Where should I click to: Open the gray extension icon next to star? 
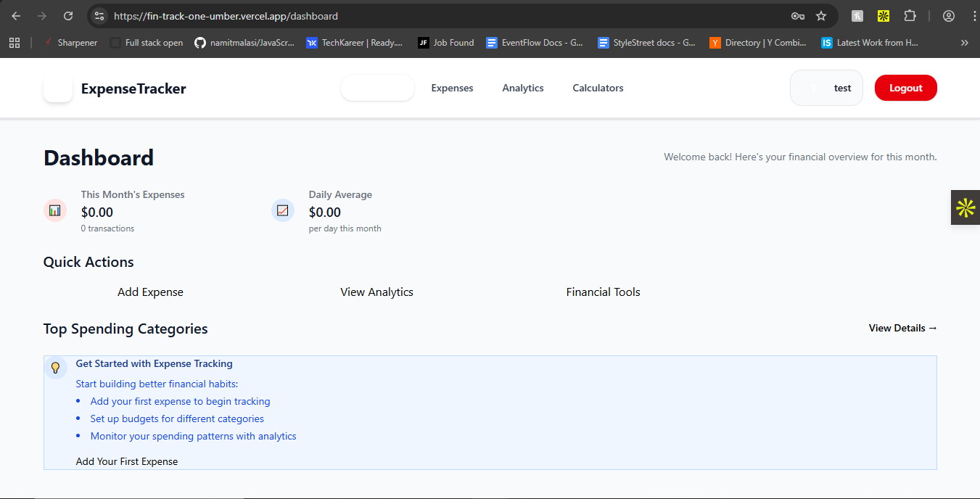point(857,16)
